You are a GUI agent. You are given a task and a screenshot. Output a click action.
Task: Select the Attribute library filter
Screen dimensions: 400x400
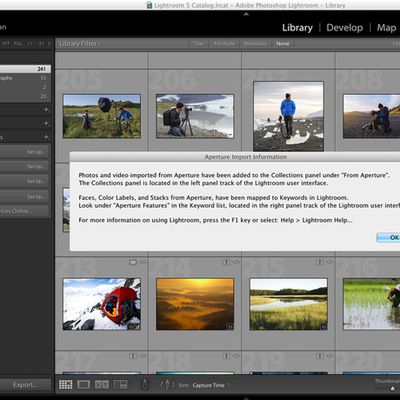(224, 44)
